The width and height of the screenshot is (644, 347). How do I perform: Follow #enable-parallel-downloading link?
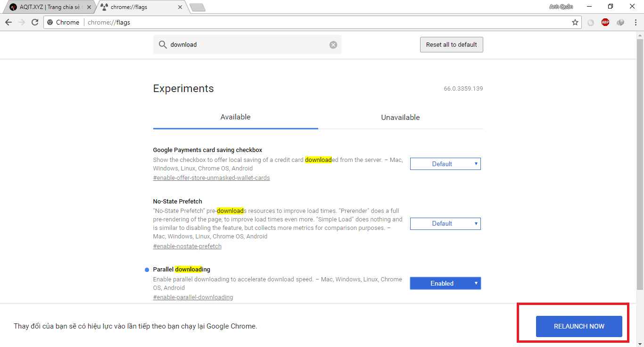(x=193, y=297)
